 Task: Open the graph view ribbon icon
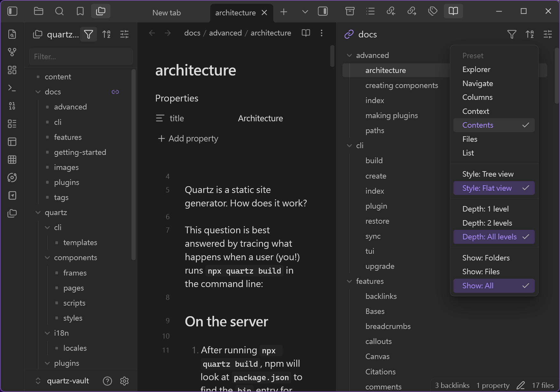coord(12,52)
